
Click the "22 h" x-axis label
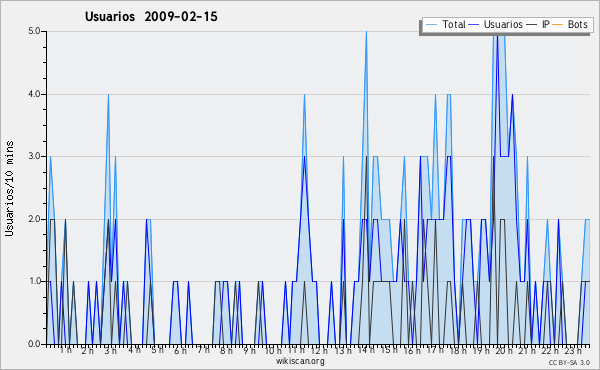pos(550,351)
